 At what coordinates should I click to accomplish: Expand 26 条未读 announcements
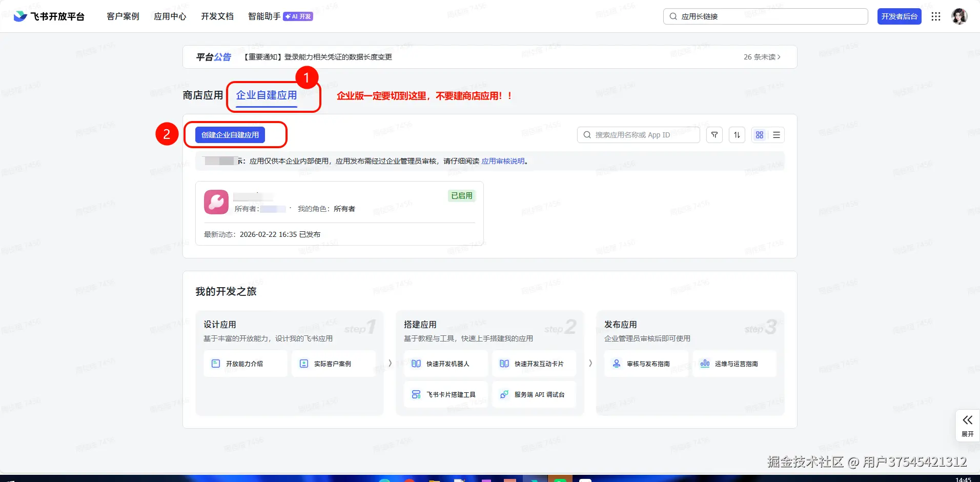(x=762, y=57)
